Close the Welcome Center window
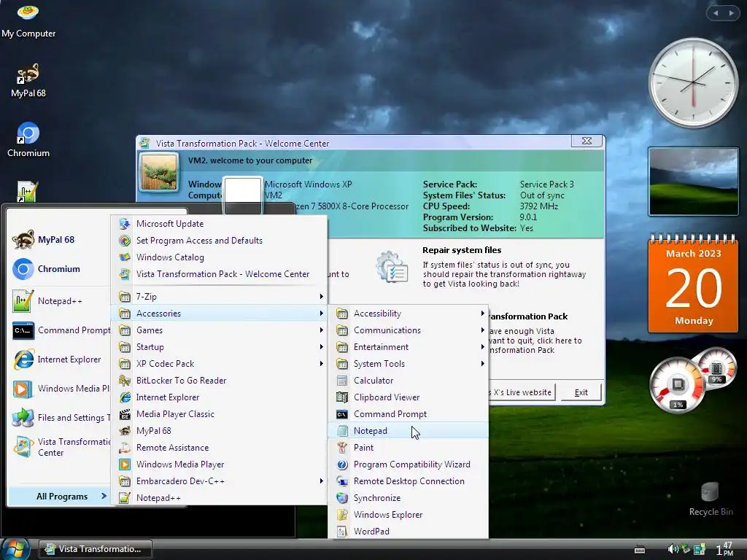747x560 pixels. [587, 141]
